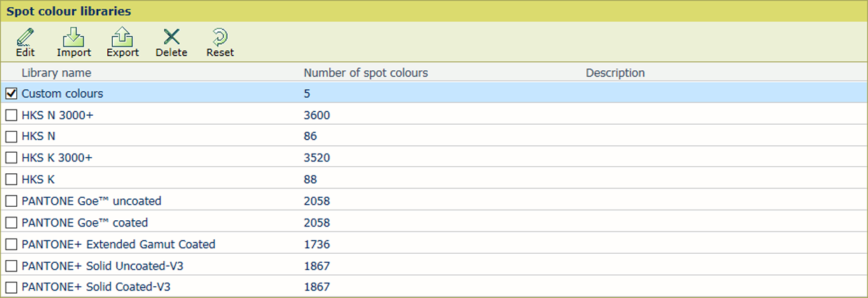Viewport: 868px width, 298px height.
Task: Enable the HKS N library checkbox
Action: [11, 137]
